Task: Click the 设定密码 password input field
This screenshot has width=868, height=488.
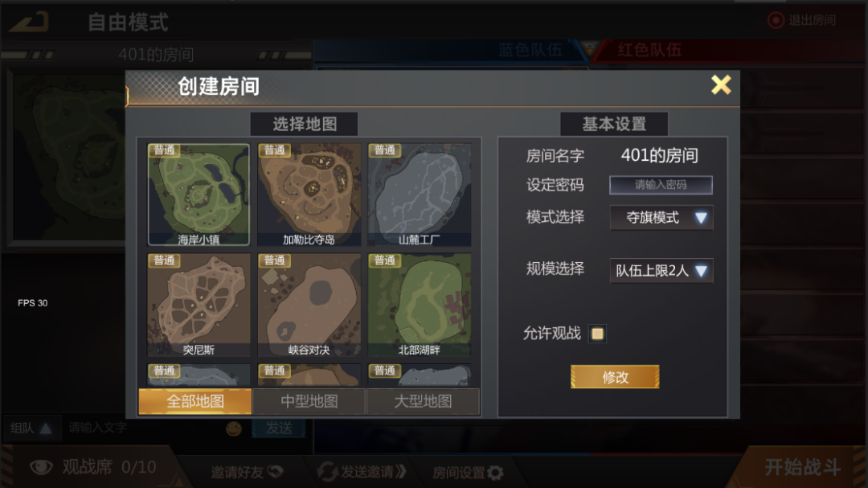Action: tap(661, 185)
